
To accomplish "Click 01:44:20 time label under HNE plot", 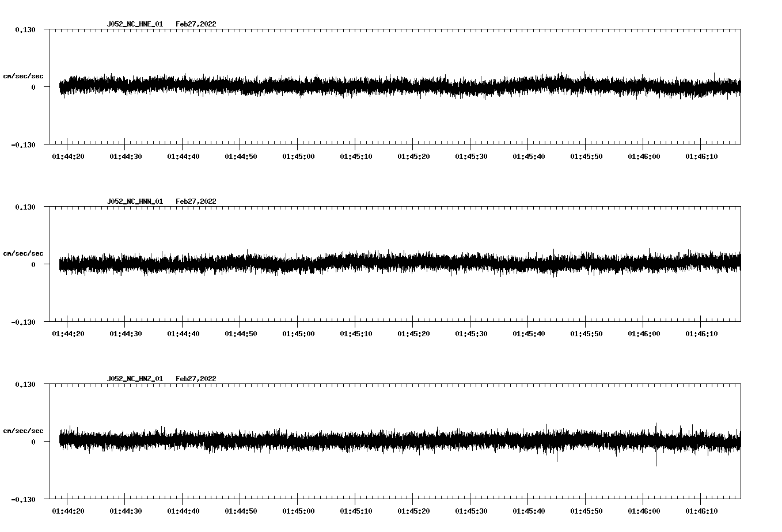I will [x=68, y=157].
